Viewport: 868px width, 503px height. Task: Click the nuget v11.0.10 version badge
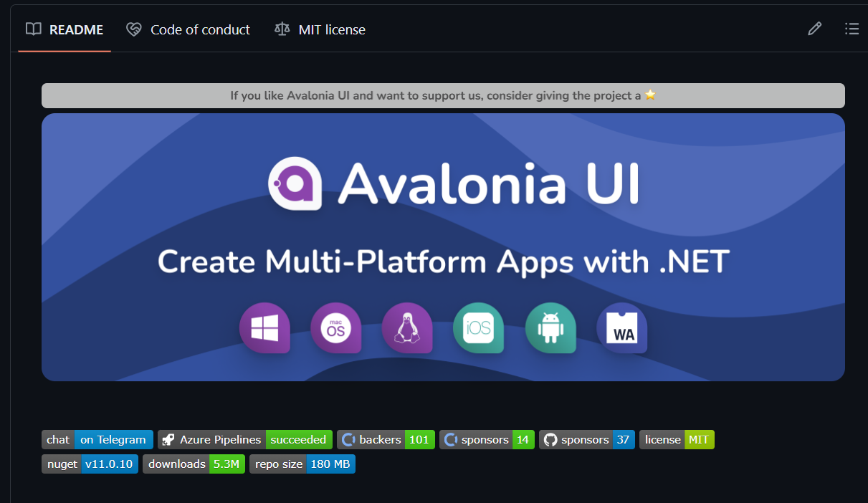(90, 464)
